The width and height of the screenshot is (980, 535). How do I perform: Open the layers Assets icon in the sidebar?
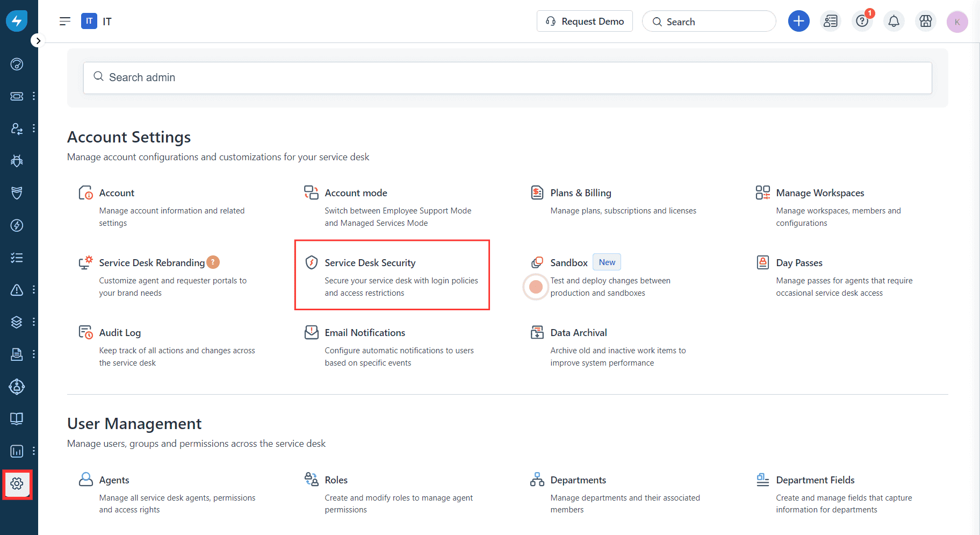[x=17, y=322]
